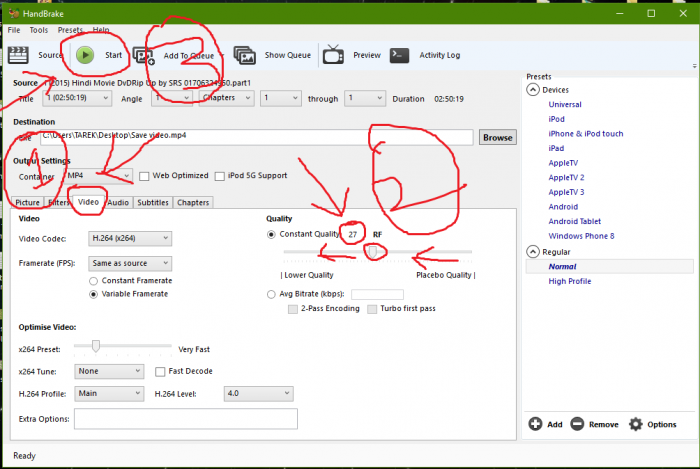The height and width of the screenshot is (469, 700).
Task: Select the iPod preset
Action: [556, 119]
